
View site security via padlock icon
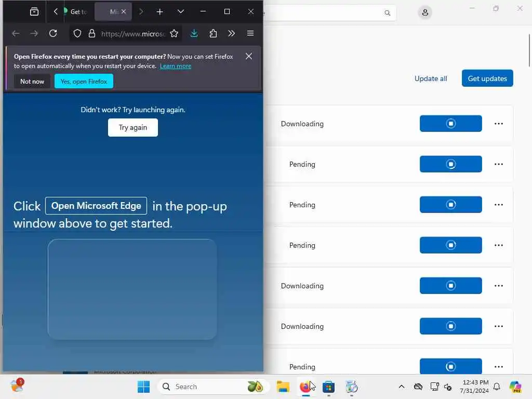[92, 33]
